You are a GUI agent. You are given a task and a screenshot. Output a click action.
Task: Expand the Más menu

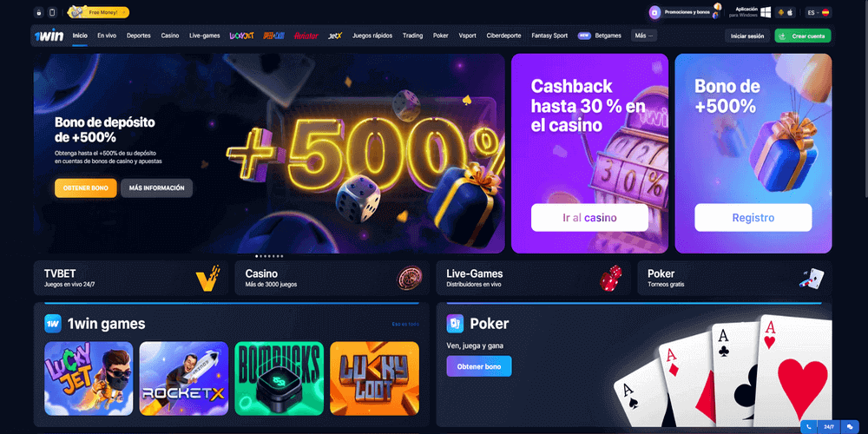click(644, 36)
